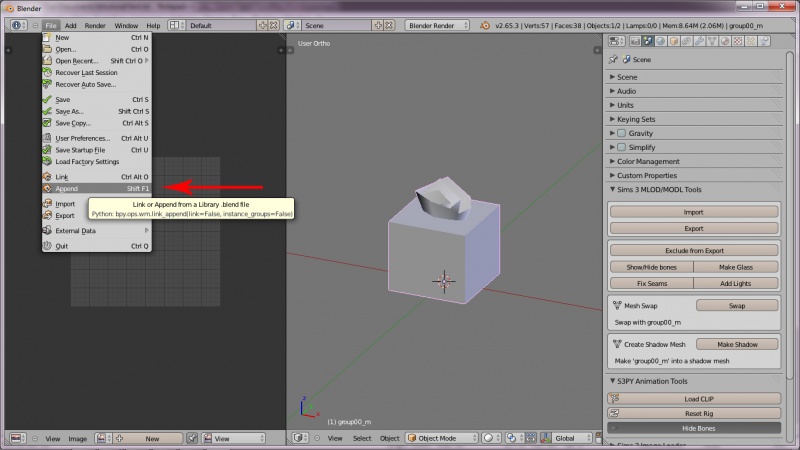Enable the Gravity checkbox
Screen dimensions: 800x450
click(x=621, y=133)
